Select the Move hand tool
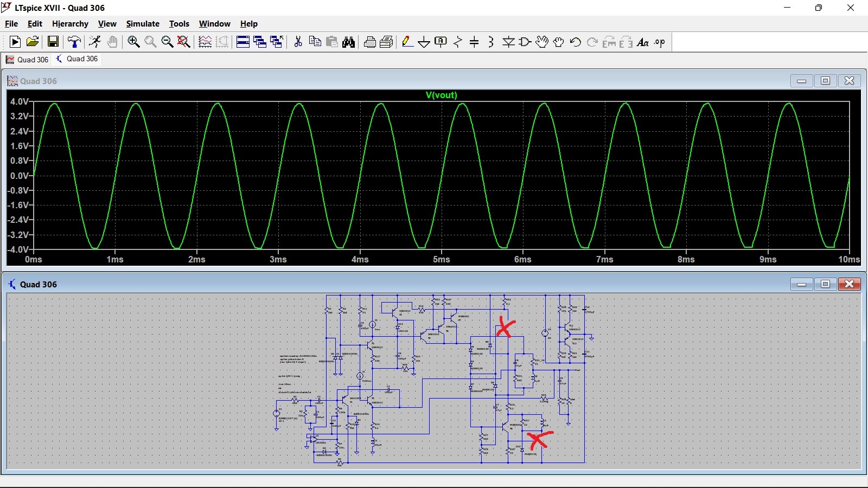Screen dimensions: 868x488 point(542,42)
